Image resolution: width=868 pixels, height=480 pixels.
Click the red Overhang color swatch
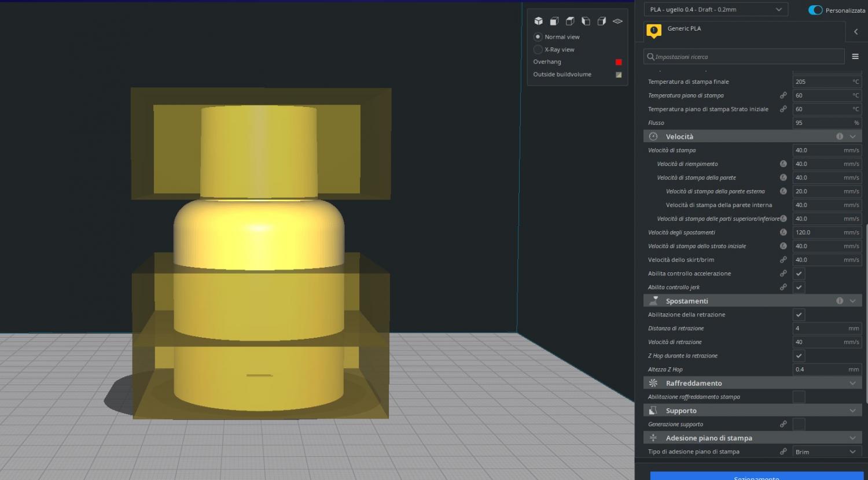619,62
